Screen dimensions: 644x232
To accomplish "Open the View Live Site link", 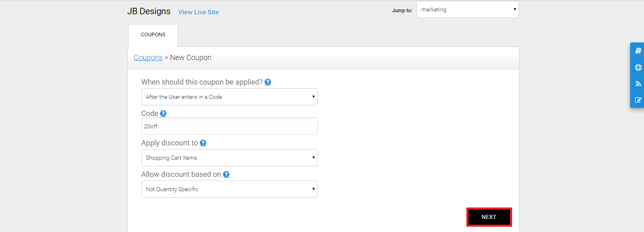I will 198,12.
